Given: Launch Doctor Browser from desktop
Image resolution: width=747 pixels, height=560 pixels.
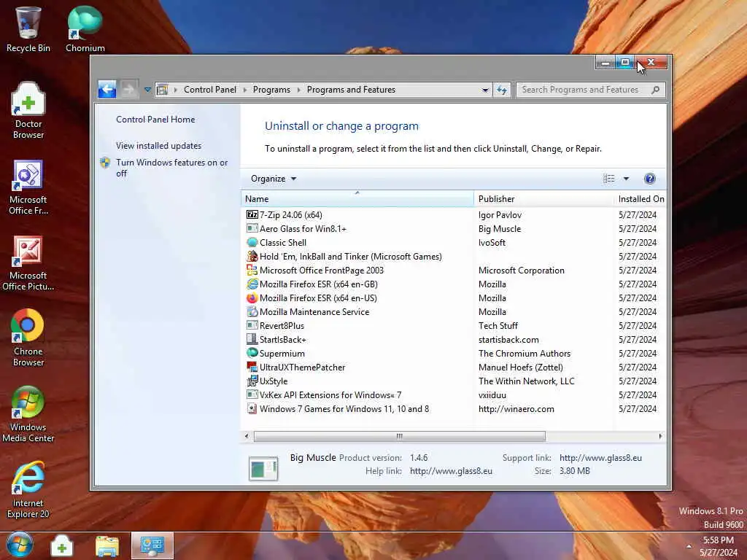Looking at the screenshot, I should [x=28, y=109].
